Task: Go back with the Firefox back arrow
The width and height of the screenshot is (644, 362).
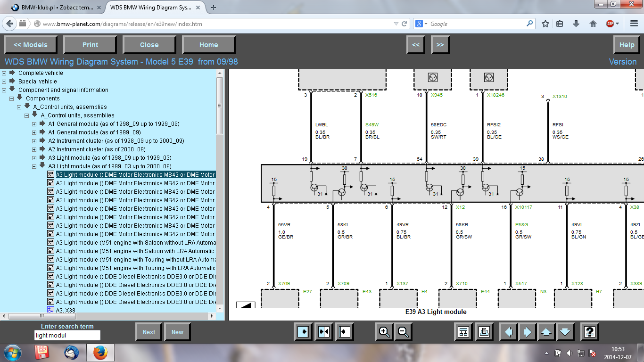Action: point(10,24)
